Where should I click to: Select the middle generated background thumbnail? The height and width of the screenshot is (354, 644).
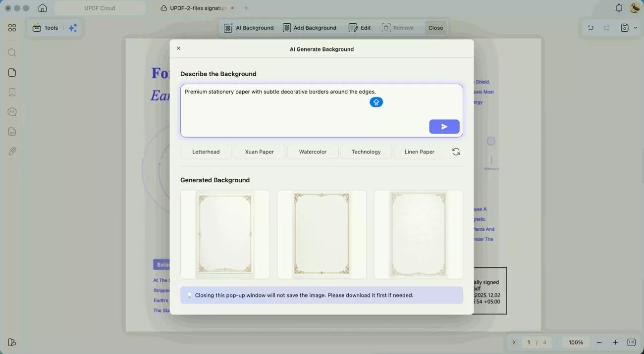(x=322, y=234)
